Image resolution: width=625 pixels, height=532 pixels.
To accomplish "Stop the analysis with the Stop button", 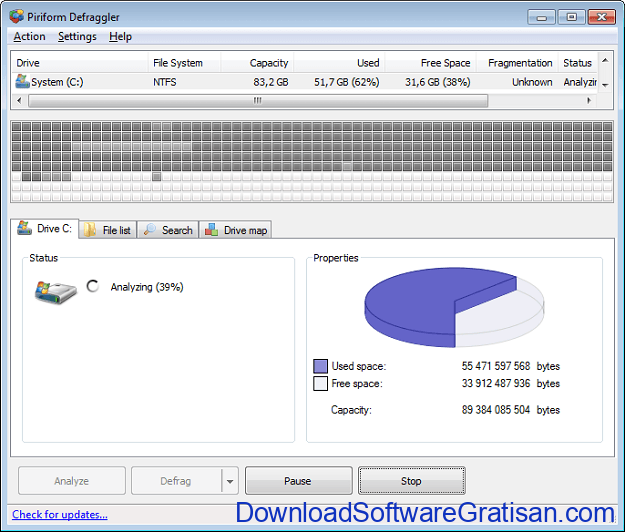I will [412, 481].
